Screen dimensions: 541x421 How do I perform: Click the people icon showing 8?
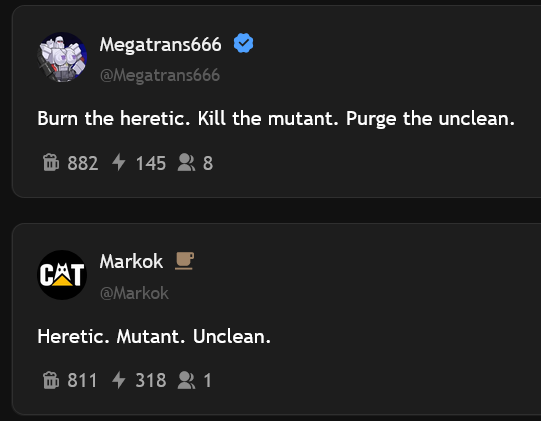(x=186, y=163)
